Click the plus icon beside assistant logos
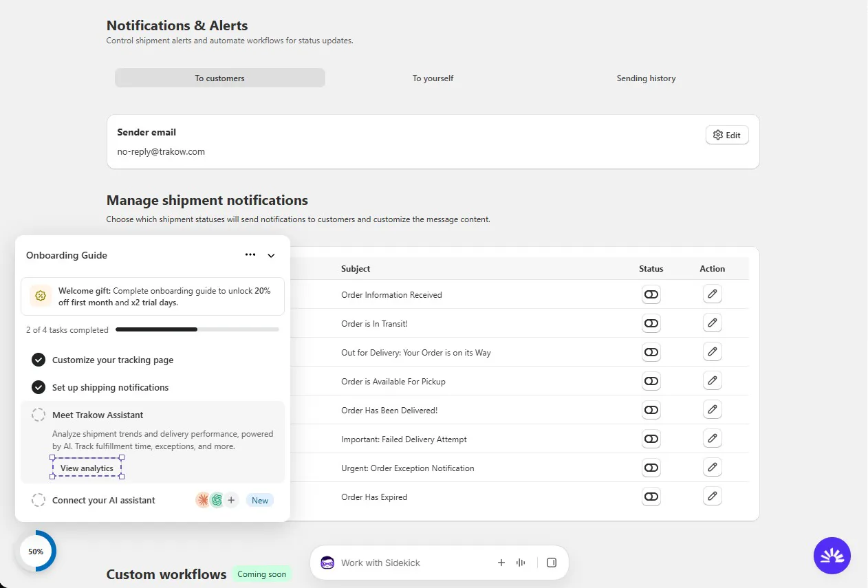 (232, 500)
